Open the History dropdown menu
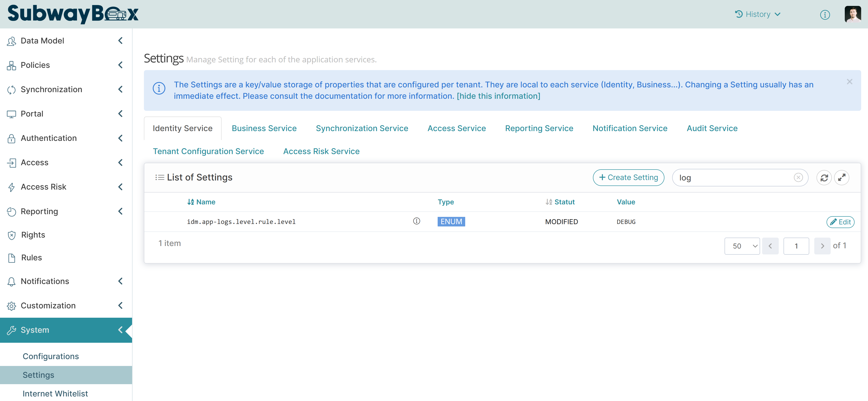This screenshot has width=868, height=401. click(758, 14)
